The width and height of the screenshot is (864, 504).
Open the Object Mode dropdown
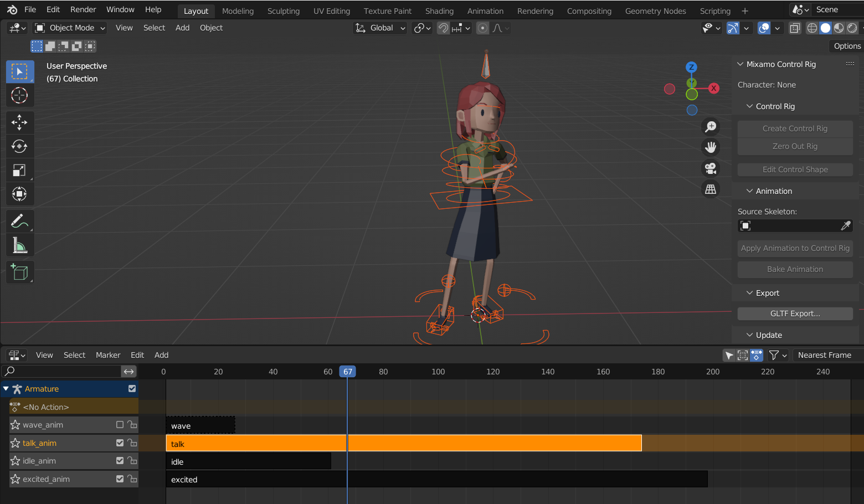[x=70, y=28]
